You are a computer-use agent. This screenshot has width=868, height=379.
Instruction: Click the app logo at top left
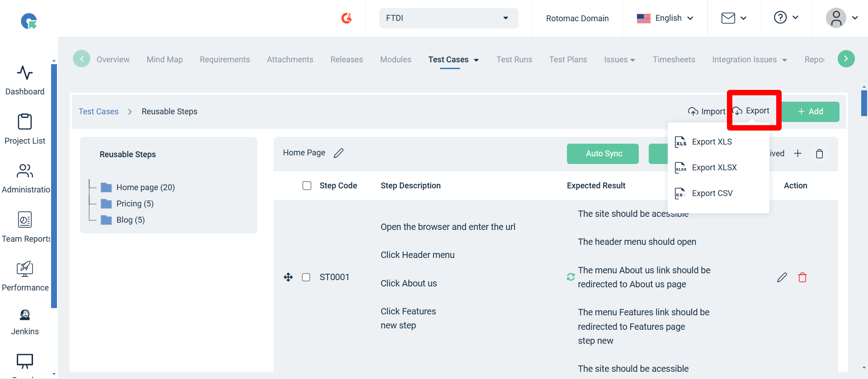pyautogui.click(x=29, y=21)
